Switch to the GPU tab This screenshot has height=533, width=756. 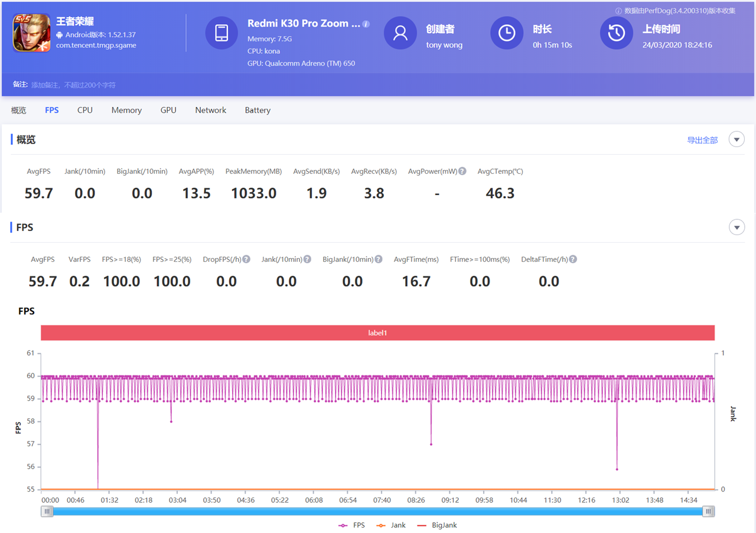point(168,110)
